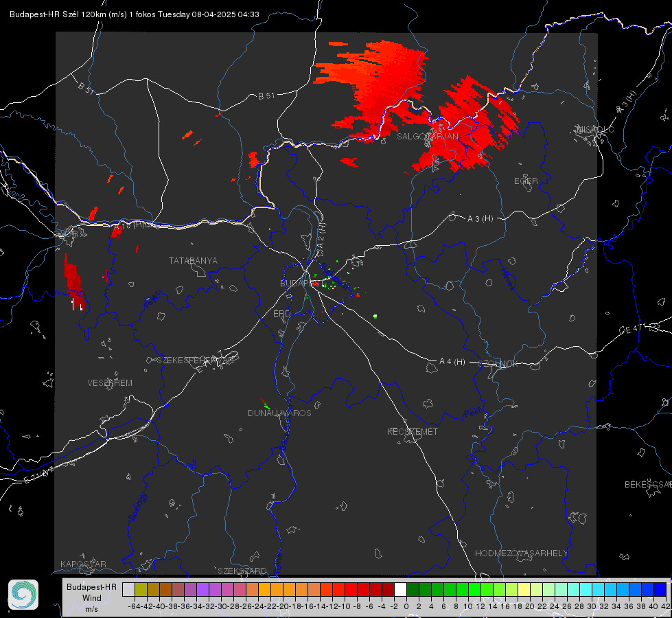
Task: Click the 'A 4 (H)' road label
Action: coord(452,362)
